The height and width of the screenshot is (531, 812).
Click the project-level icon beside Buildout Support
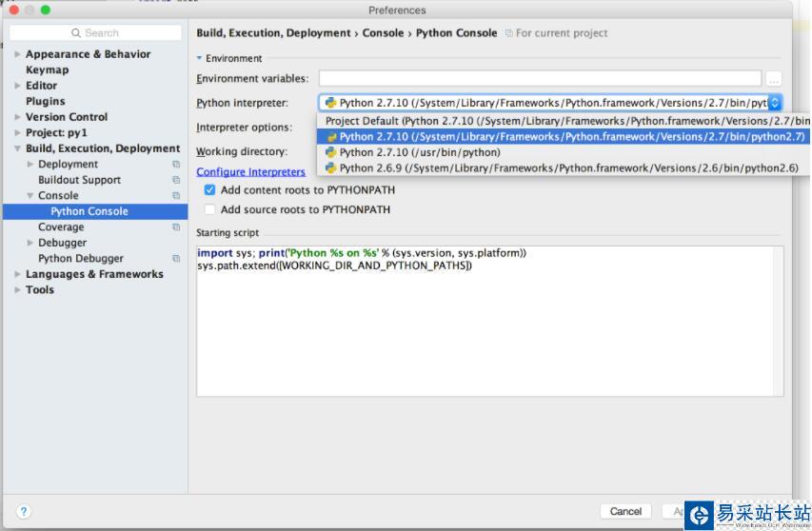176,180
